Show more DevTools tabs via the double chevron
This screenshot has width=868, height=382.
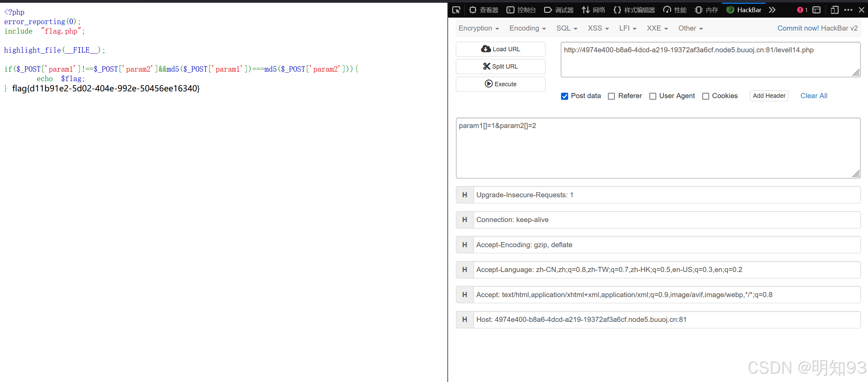coord(772,10)
